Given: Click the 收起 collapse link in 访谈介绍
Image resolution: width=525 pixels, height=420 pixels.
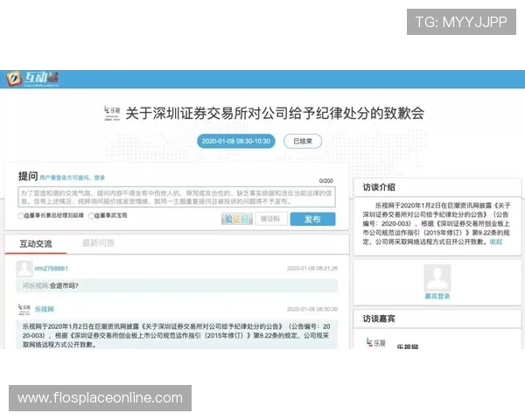Looking at the screenshot, I should (496, 241).
